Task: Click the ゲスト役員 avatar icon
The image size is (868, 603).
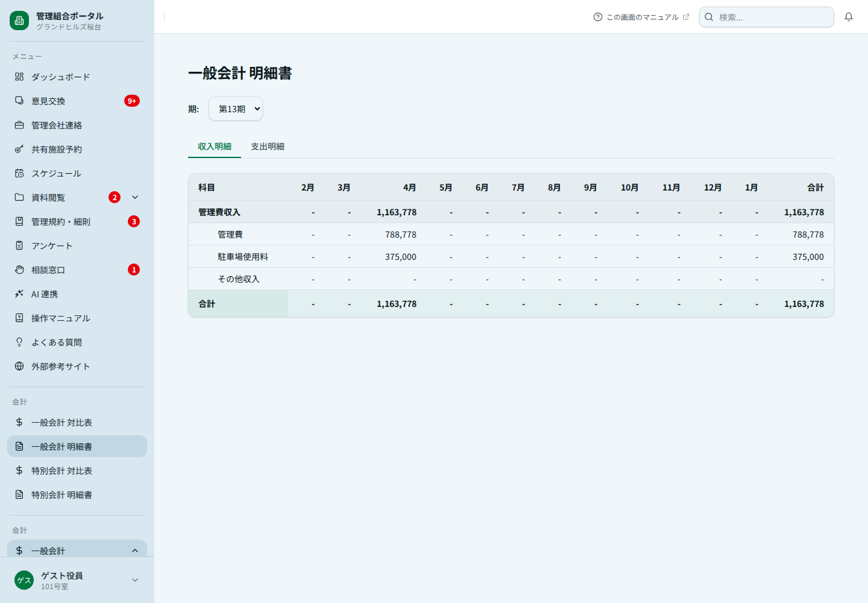Action: tap(24, 580)
